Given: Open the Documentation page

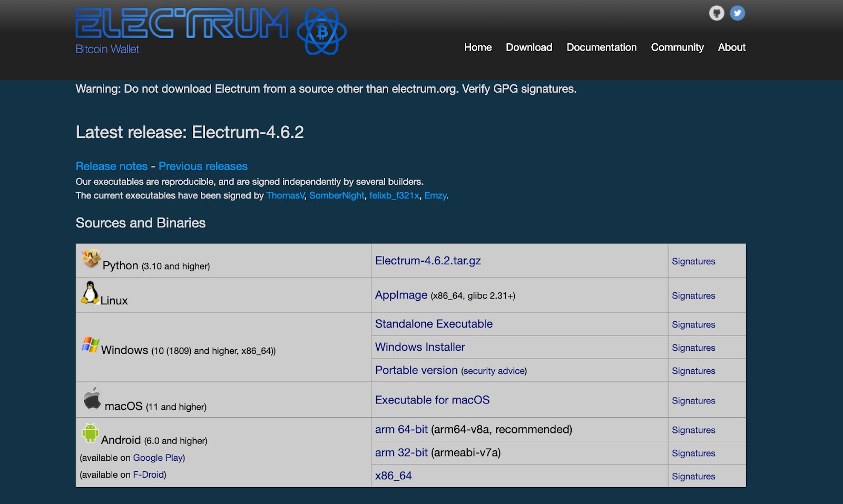Looking at the screenshot, I should tap(602, 47).
